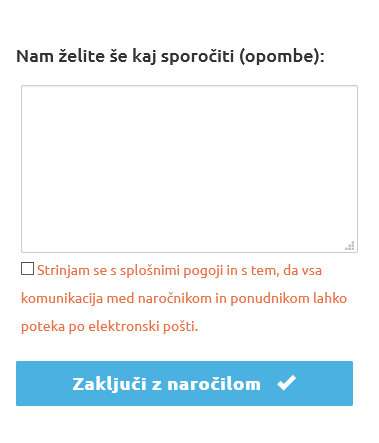Click '(opombe):' in the heading
The width and height of the screenshot is (379, 443).
[x=282, y=56]
